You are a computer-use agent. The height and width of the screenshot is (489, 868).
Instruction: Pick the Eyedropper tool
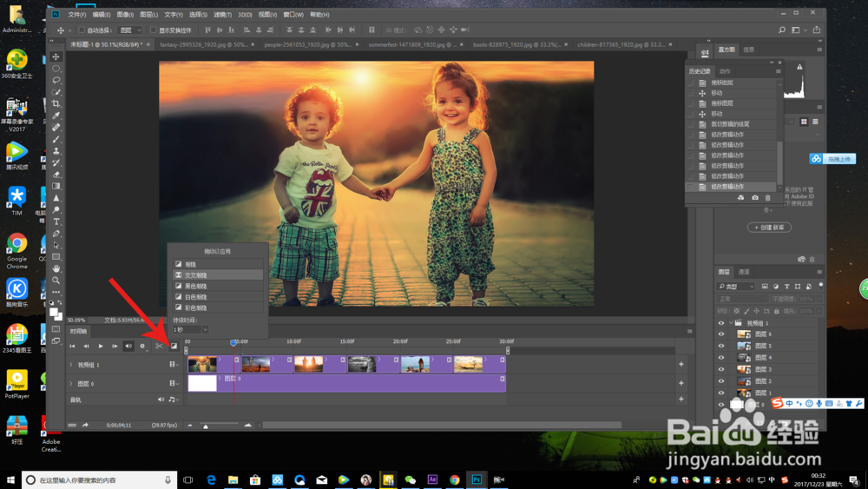56,116
